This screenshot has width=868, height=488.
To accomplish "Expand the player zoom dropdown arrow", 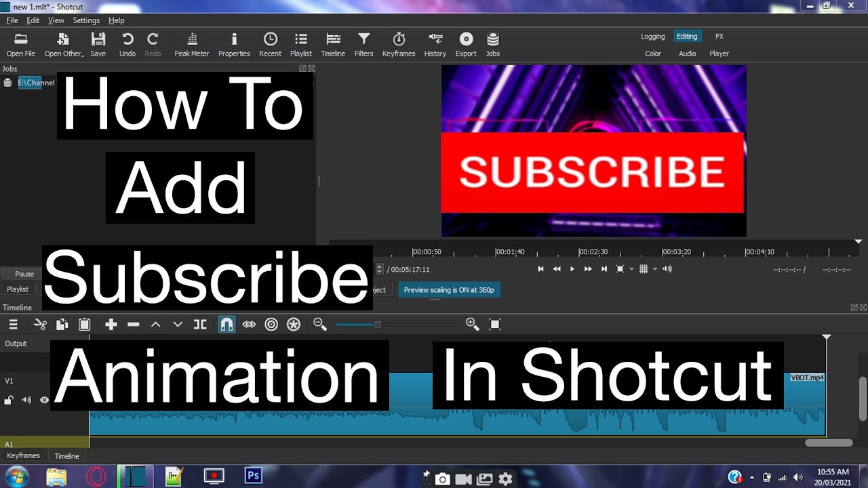I will pos(631,269).
